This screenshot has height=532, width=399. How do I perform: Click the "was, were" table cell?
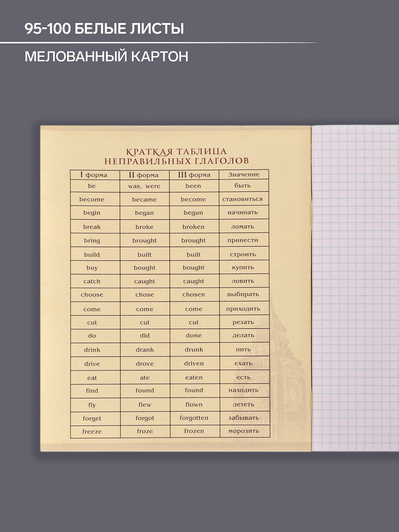tap(144, 186)
